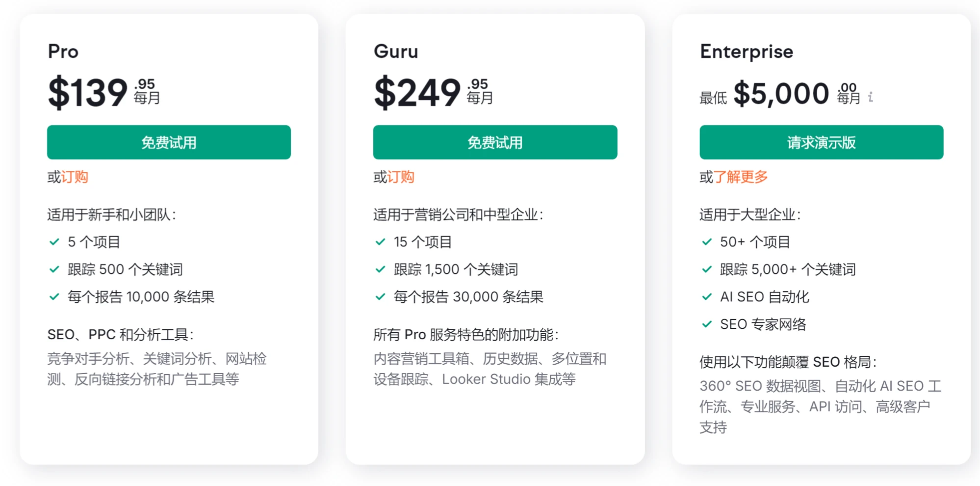Click the checkmark beside "50+ 个项目"
Image resolution: width=980 pixels, height=486 pixels.
[706, 242]
